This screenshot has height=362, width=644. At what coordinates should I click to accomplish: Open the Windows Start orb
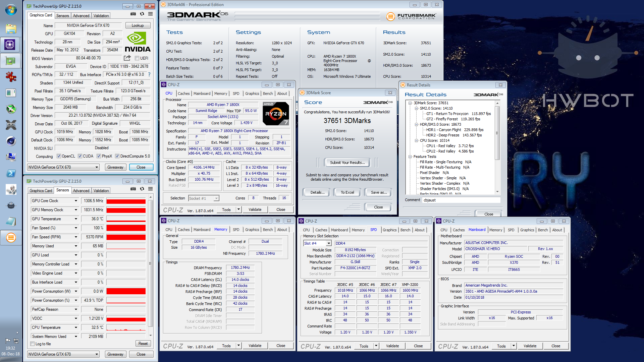(11, 10)
